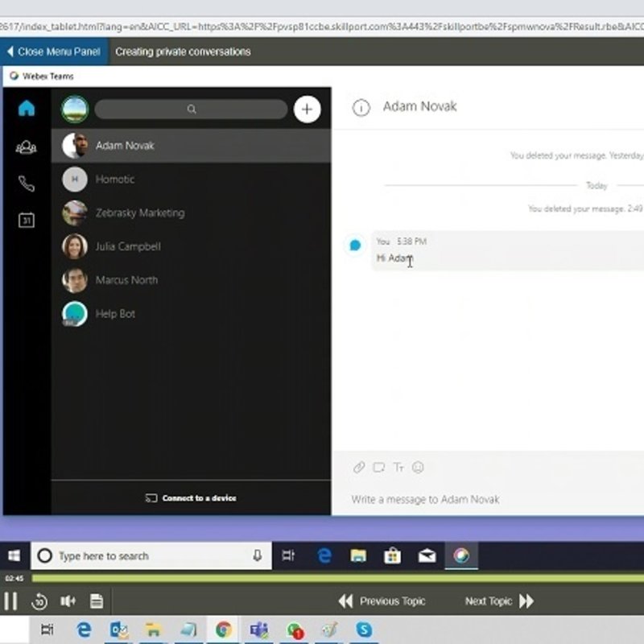
Task: Click the Webex Teams search field
Action: [x=191, y=109]
